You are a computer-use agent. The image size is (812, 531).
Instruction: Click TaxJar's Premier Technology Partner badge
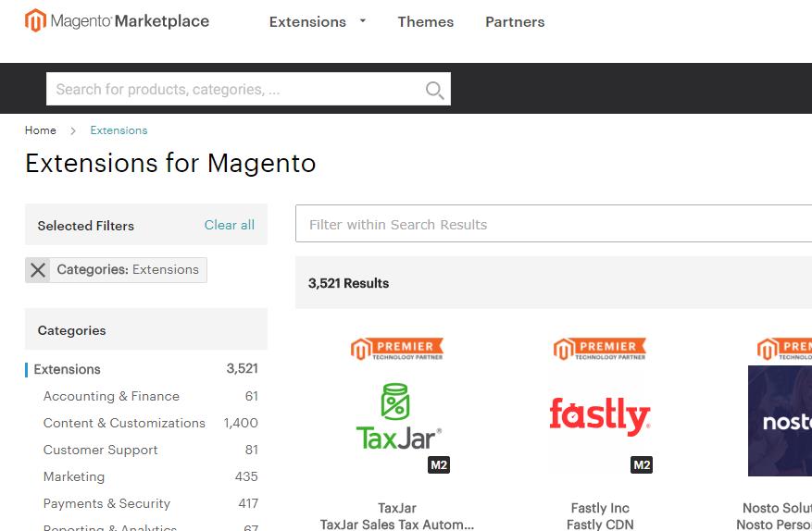(x=397, y=349)
